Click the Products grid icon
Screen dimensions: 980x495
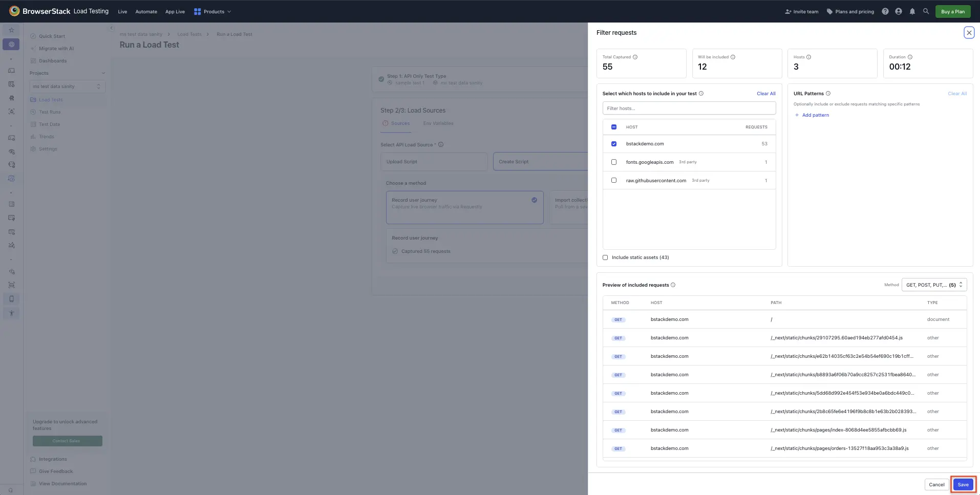(197, 11)
